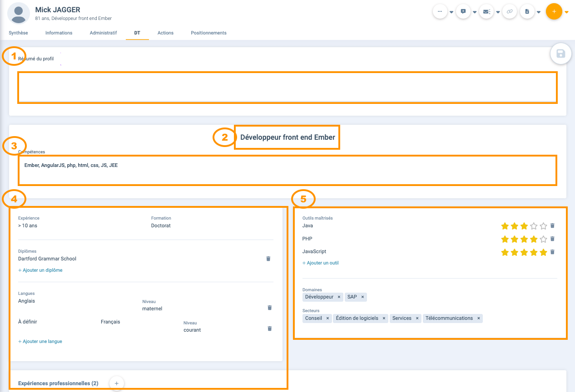Set PHP rating to one star

(x=505, y=239)
